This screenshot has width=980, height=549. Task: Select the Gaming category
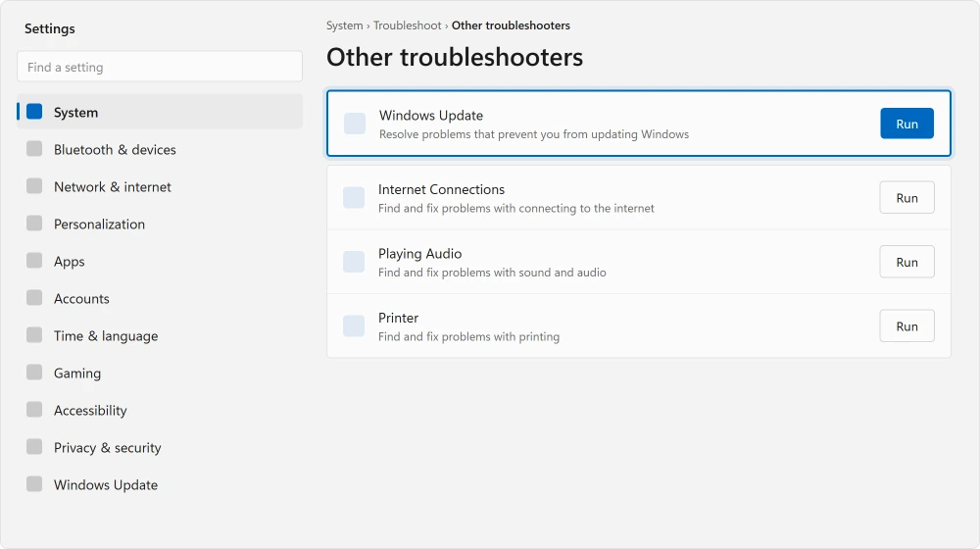(x=160, y=373)
